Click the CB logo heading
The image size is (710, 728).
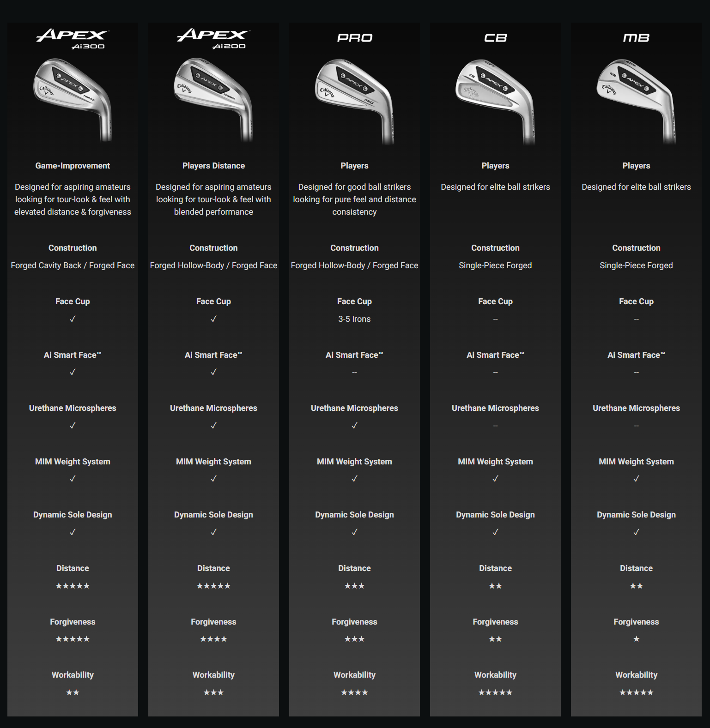click(x=495, y=38)
